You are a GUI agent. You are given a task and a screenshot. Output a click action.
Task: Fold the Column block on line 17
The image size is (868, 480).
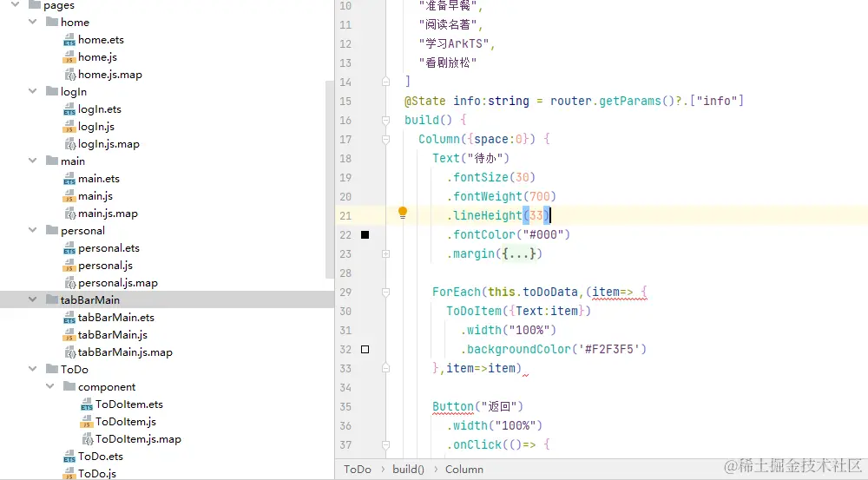[x=386, y=139]
